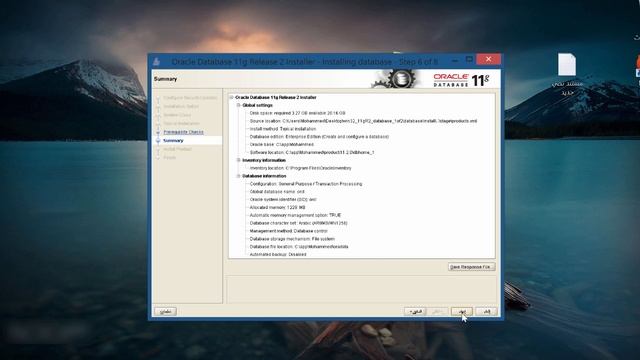
Task: Click the Arabic Back button with arrow
Action: [x=415, y=311]
